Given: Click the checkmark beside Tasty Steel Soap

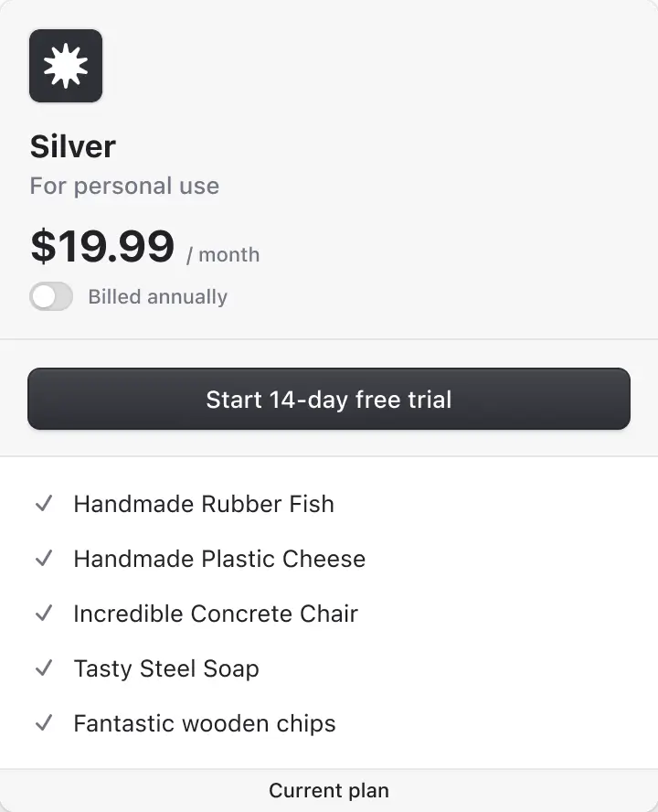Looking at the screenshot, I should tap(43, 668).
